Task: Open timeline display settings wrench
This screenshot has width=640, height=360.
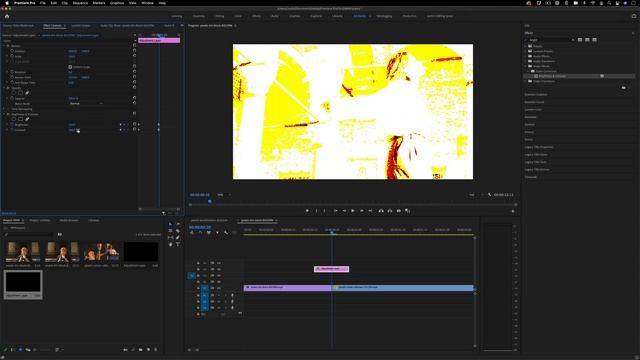Action: [226, 232]
